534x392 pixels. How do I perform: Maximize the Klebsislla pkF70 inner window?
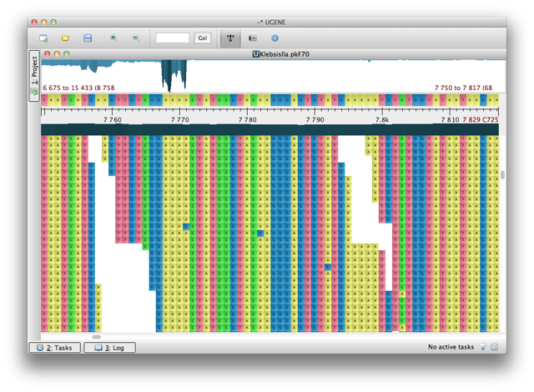point(67,53)
